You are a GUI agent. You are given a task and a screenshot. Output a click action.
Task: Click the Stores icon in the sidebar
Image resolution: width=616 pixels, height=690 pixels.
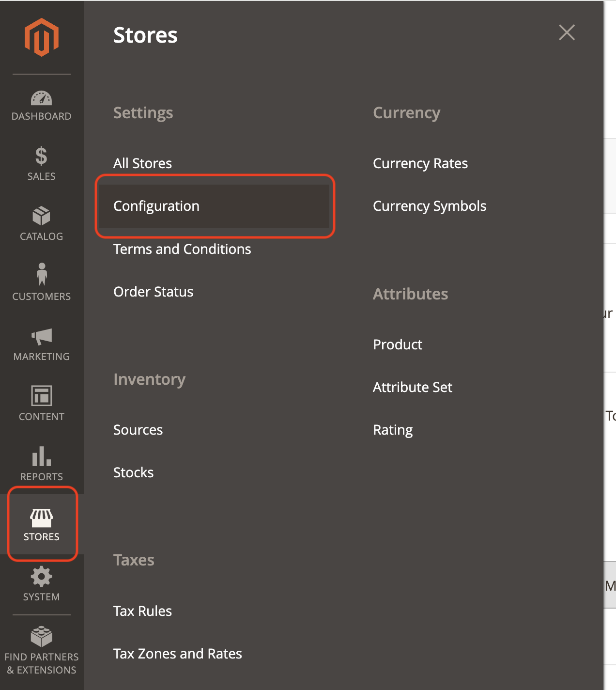pos(41,524)
